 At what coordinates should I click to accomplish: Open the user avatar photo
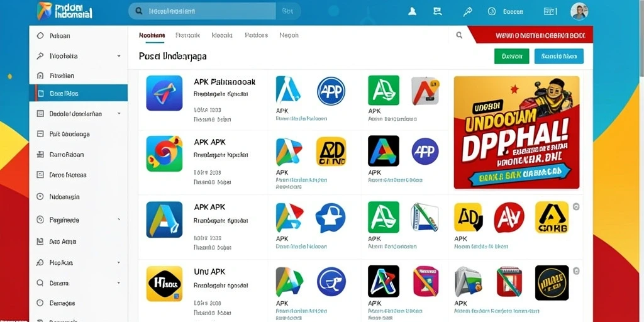pos(579,11)
